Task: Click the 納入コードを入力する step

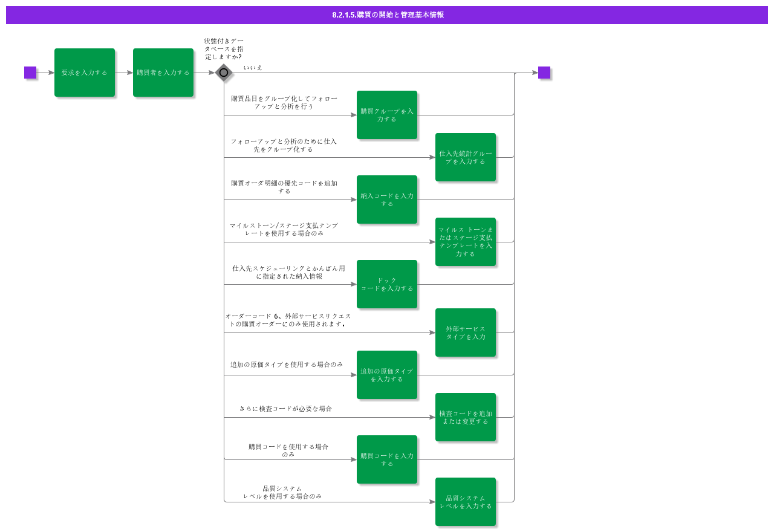Action: (387, 199)
